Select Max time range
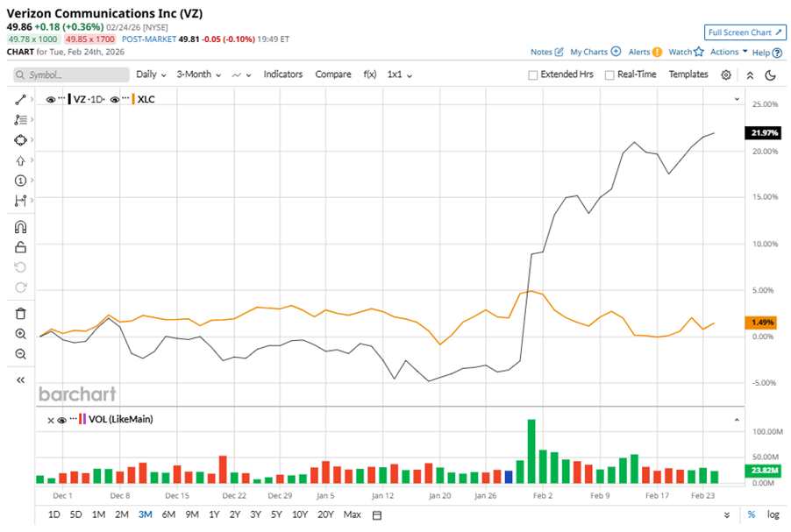 353,514
